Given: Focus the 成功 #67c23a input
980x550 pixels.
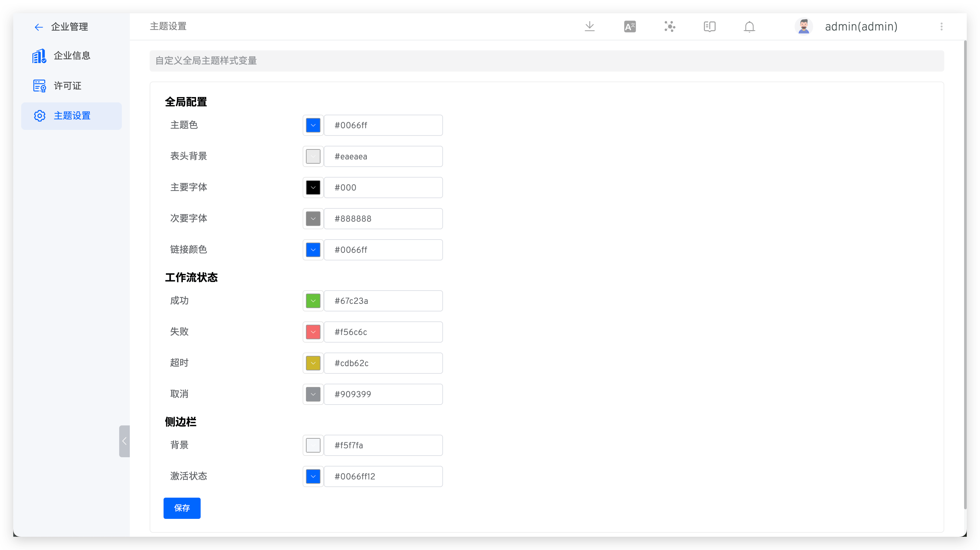Looking at the screenshot, I should (x=383, y=301).
